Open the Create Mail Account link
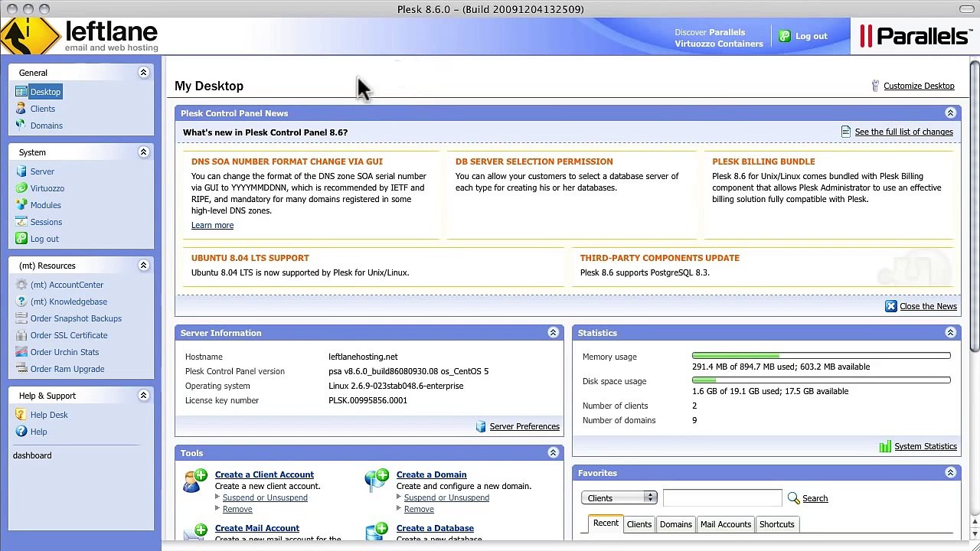Image resolution: width=980 pixels, height=551 pixels. [x=257, y=528]
